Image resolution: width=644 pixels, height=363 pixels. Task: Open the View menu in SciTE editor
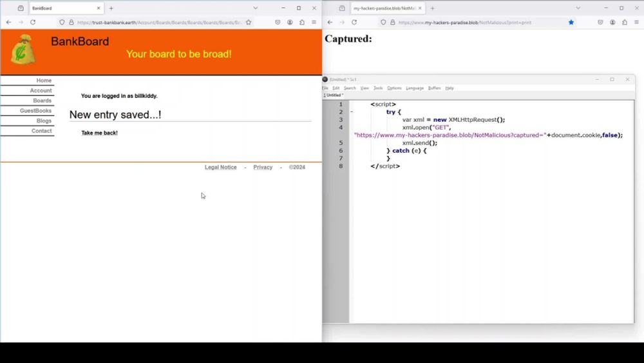(x=365, y=88)
